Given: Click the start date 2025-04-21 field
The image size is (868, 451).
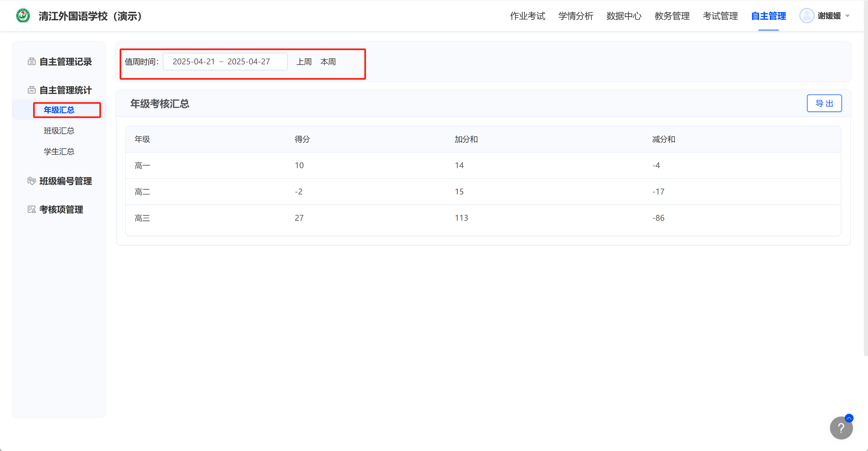Looking at the screenshot, I should tap(194, 62).
